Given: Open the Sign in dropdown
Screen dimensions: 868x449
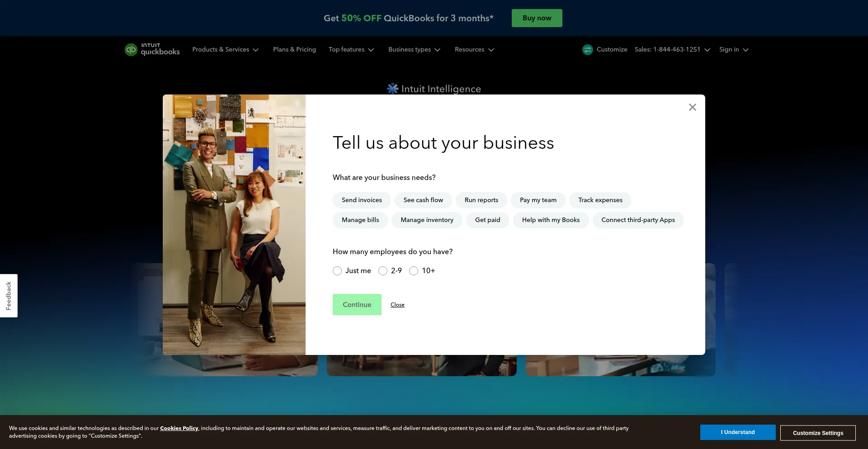Looking at the screenshot, I should tap(734, 50).
